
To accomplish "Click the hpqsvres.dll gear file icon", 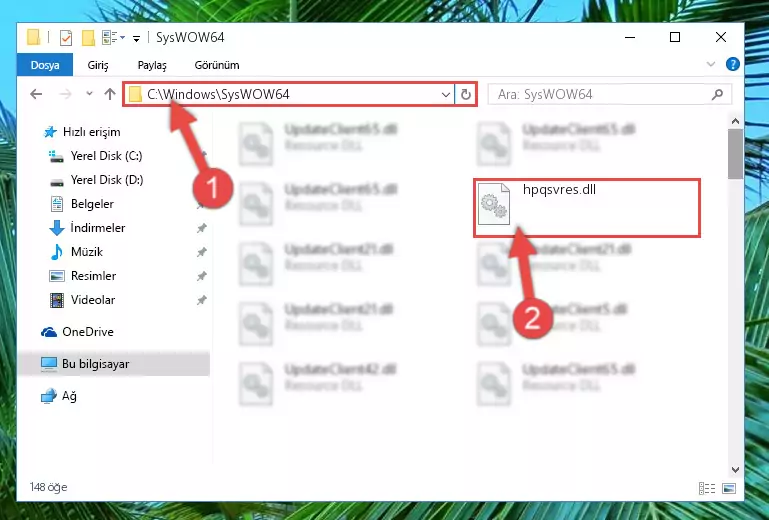I will point(493,204).
